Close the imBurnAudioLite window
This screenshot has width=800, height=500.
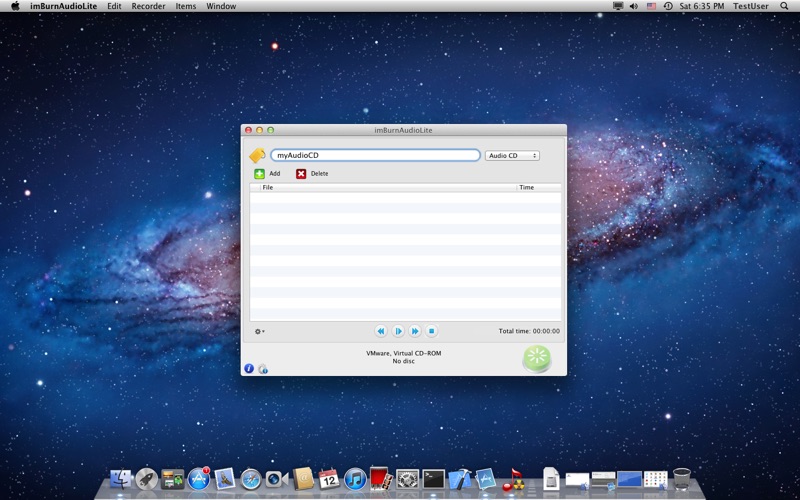coord(248,130)
